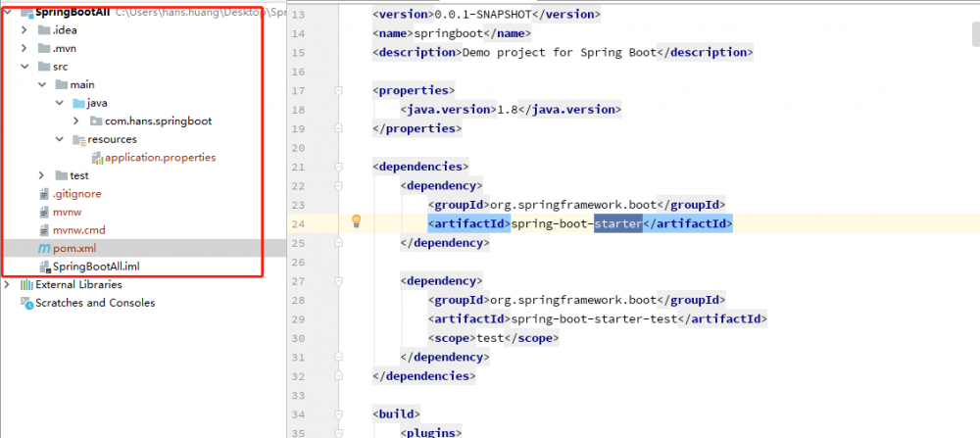Click the resources folder icon
The width and height of the screenshot is (980, 438).
(78, 139)
